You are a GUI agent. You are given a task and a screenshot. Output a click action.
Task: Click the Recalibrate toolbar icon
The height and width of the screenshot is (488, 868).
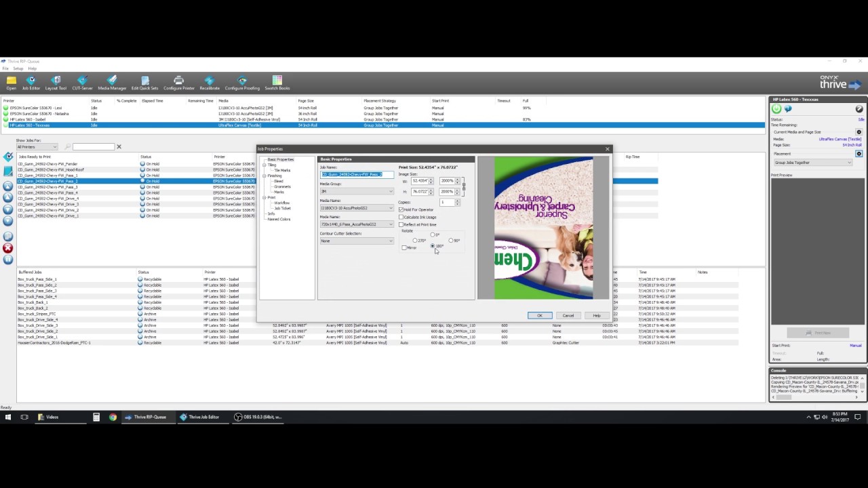[x=210, y=83]
